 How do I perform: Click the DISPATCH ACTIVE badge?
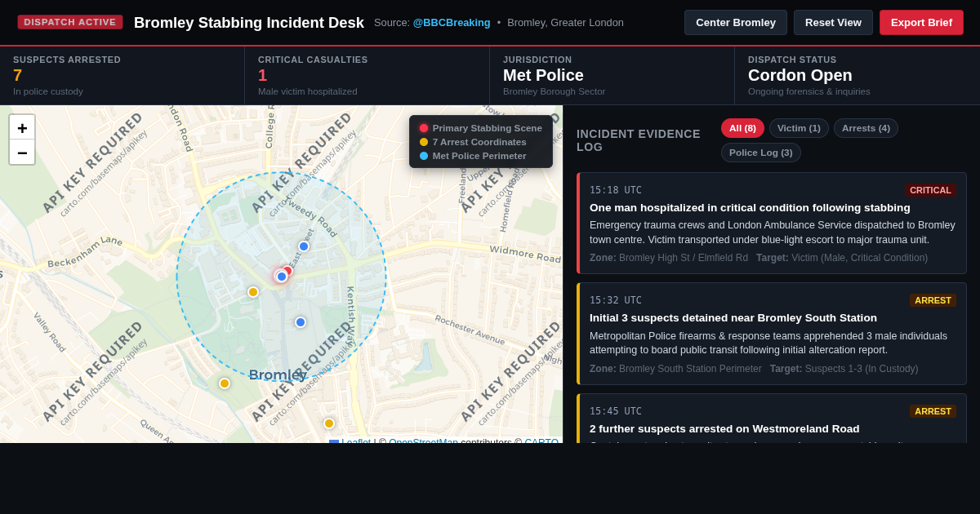pyautogui.click(x=70, y=22)
